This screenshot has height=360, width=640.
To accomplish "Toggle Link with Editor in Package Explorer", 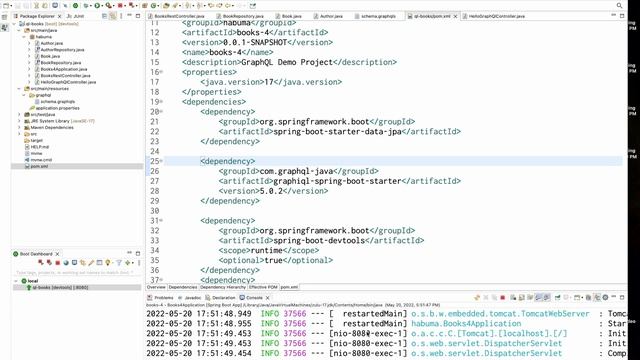I will point(113,16).
